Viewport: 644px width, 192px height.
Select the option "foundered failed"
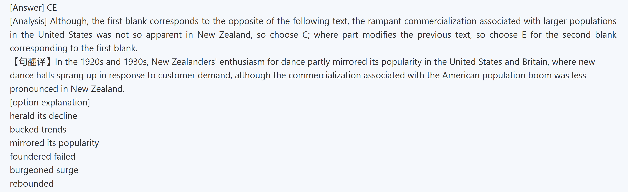coord(42,157)
